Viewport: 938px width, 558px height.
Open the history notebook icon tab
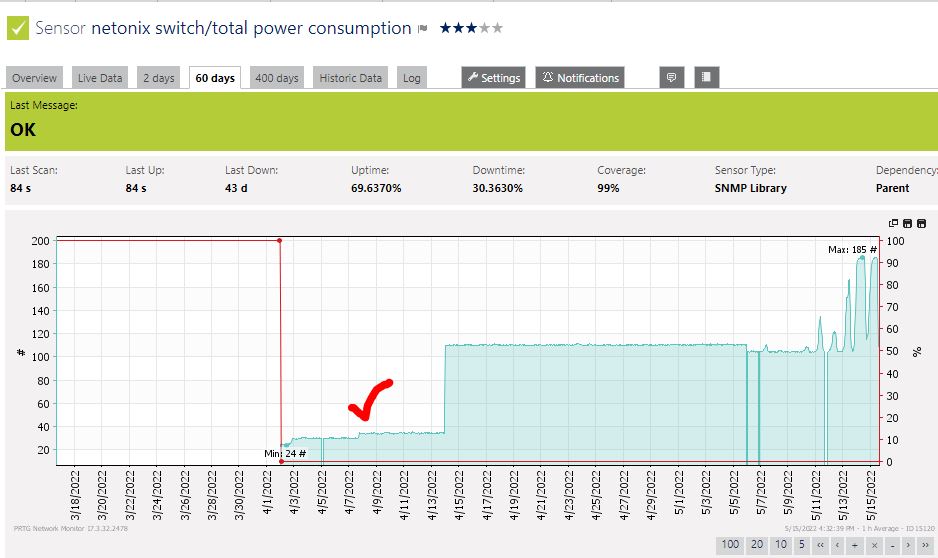[x=705, y=77]
